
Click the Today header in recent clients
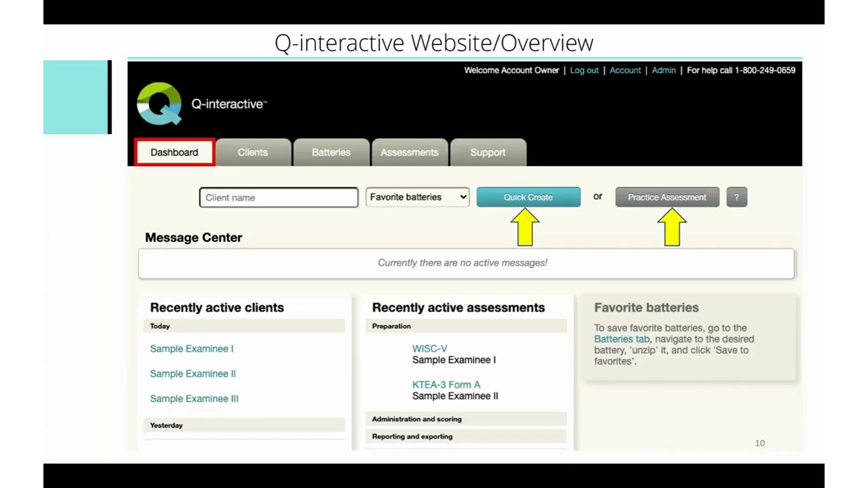tap(244, 326)
